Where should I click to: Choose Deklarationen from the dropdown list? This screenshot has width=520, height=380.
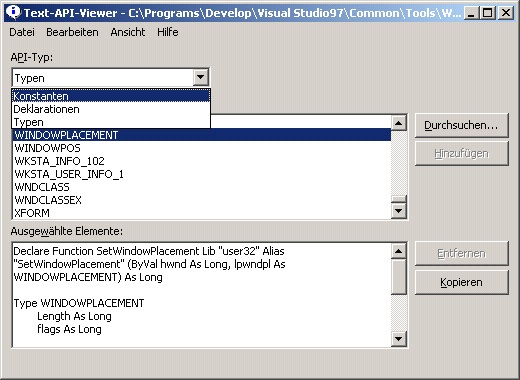[111, 109]
